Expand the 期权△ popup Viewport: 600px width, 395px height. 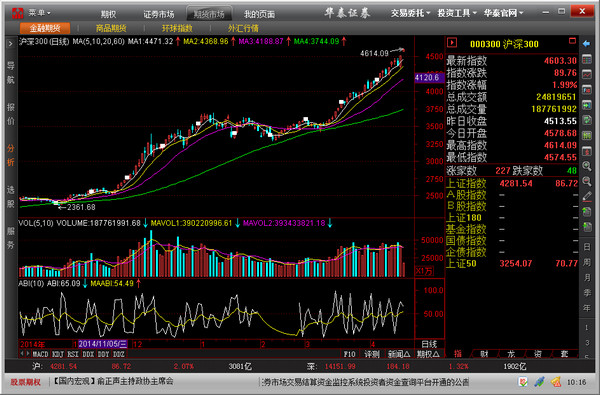pyautogui.click(x=428, y=354)
